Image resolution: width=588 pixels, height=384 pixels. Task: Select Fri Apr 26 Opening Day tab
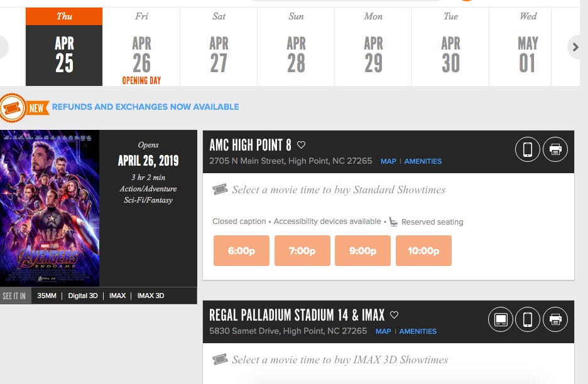point(141,47)
